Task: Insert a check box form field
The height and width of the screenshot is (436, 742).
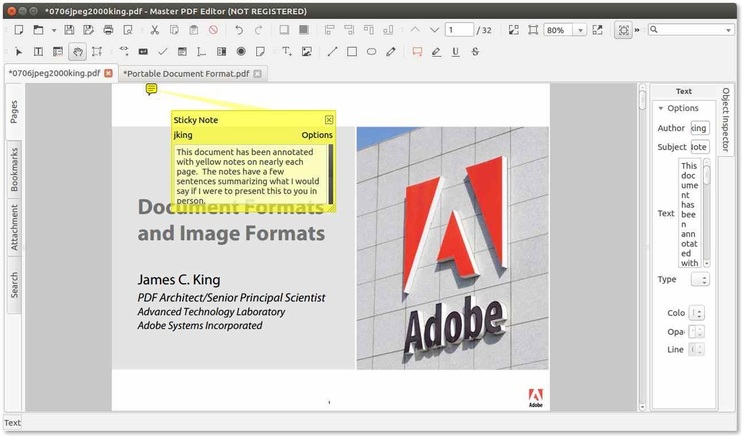Action: 163,52
